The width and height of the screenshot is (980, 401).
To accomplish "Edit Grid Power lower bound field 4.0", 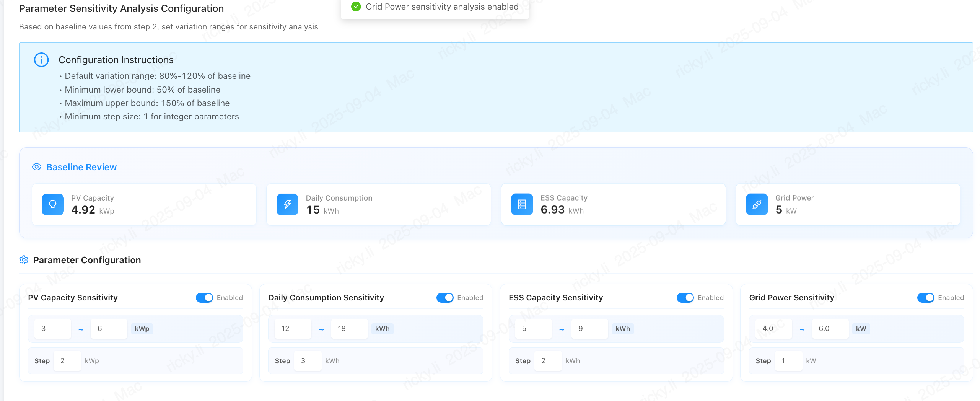I will 774,329.
